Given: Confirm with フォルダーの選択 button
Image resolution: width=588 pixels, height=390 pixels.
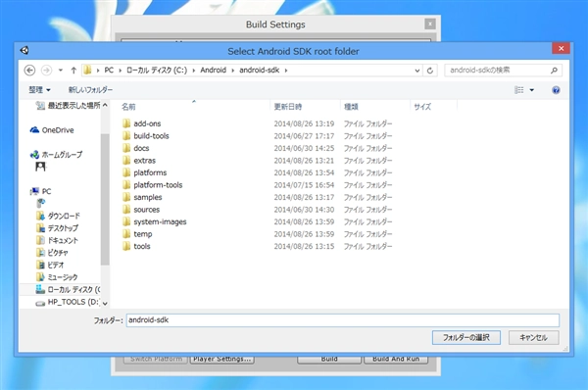Looking at the screenshot, I should tap(466, 337).
